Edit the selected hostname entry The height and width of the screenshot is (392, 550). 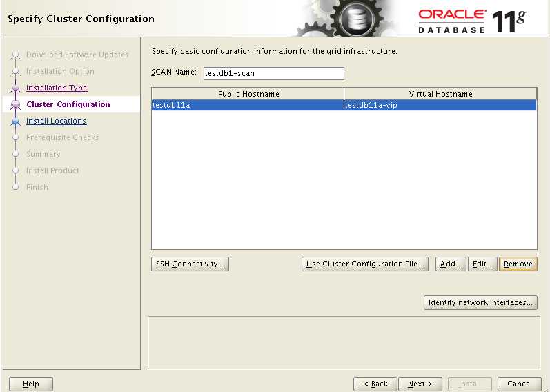click(x=482, y=264)
